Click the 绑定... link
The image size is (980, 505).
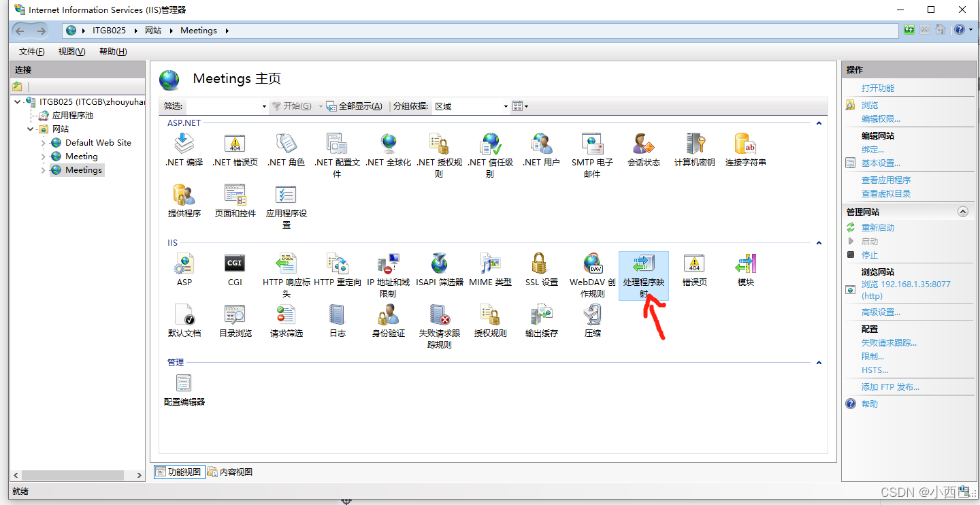pyautogui.click(x=873, y=150)
